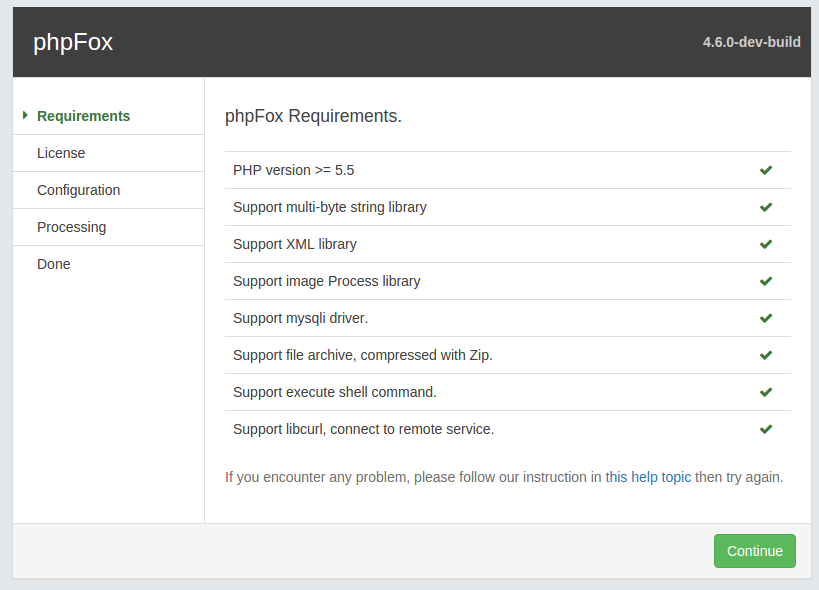Go to the Configuration step
Viewport: 819px width, 590px height.
[78, 190]
